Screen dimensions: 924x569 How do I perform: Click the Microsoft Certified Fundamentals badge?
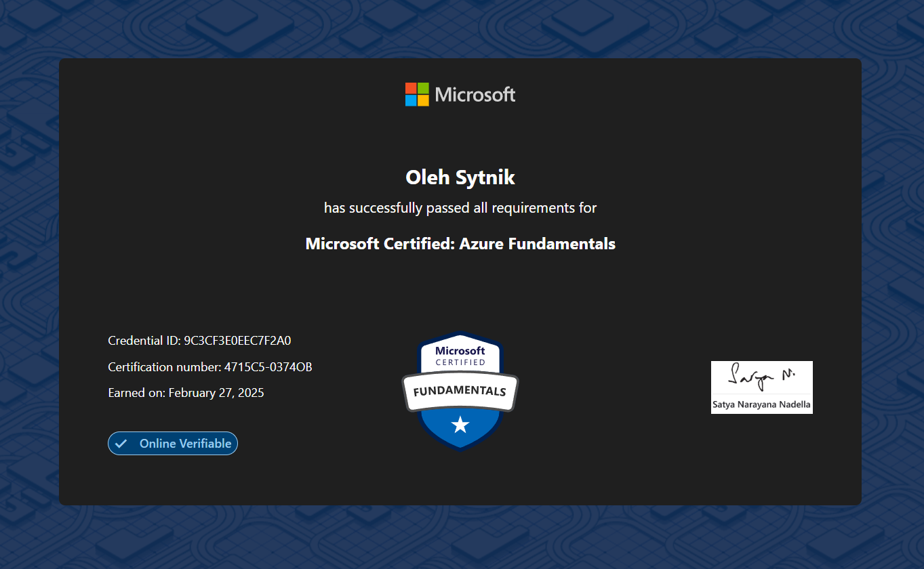(460, 391)
